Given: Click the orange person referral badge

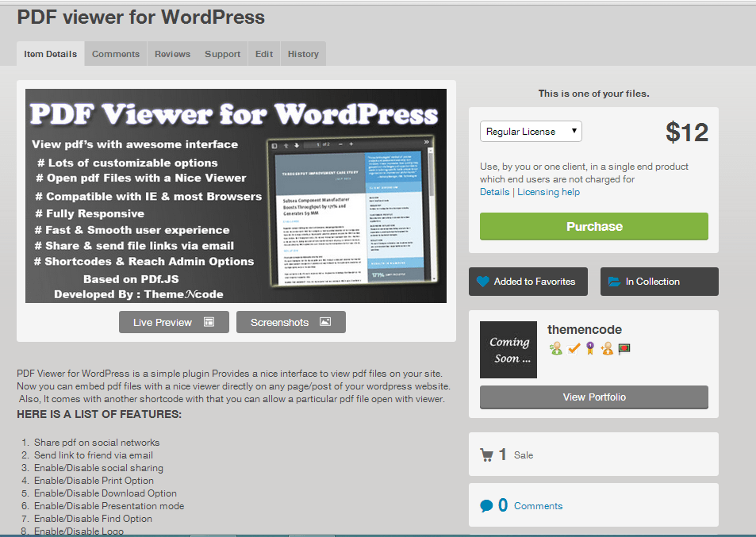Looking at the screenshot, I should click(x=607, y=348).
